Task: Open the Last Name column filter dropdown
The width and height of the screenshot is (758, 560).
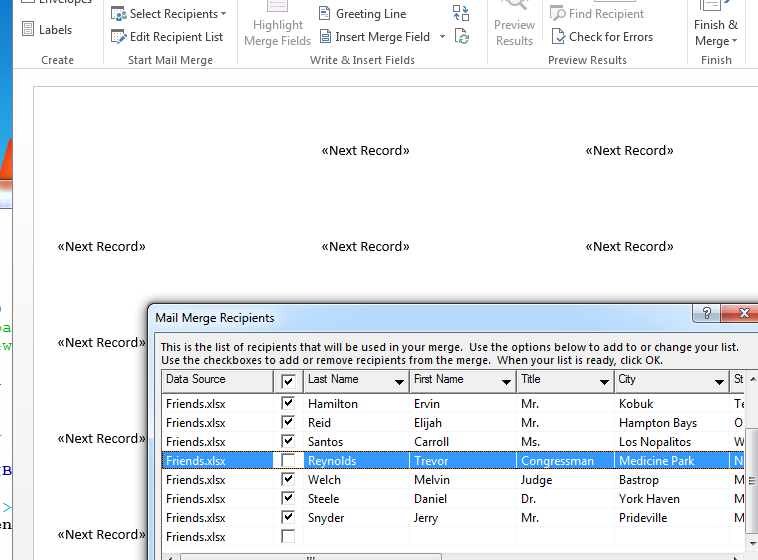Action: [x=399, y=382]
